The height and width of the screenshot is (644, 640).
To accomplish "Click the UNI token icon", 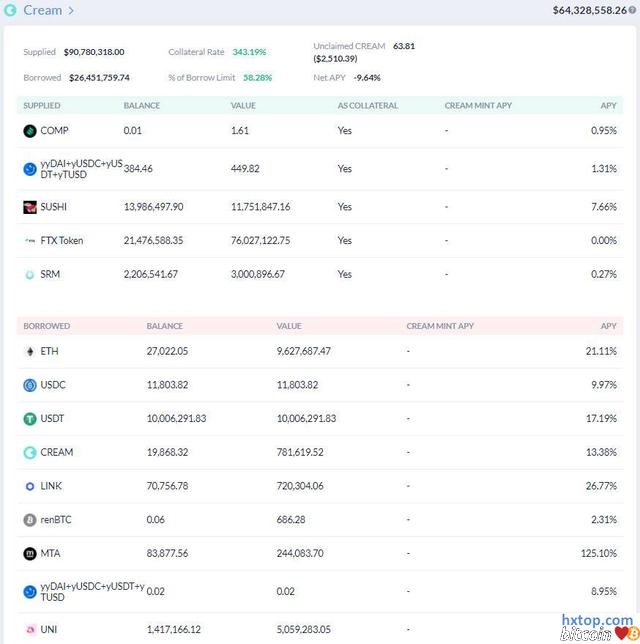I will click(x=30, y=629).
